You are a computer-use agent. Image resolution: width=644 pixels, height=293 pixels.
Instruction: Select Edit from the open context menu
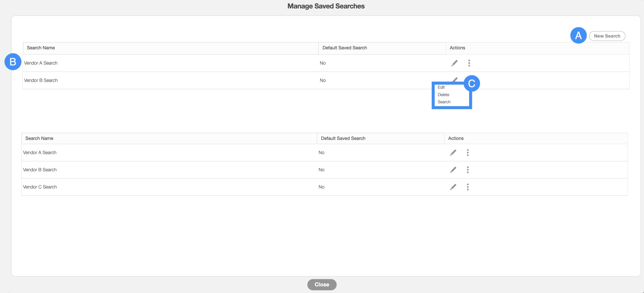[x=441, y=87]
